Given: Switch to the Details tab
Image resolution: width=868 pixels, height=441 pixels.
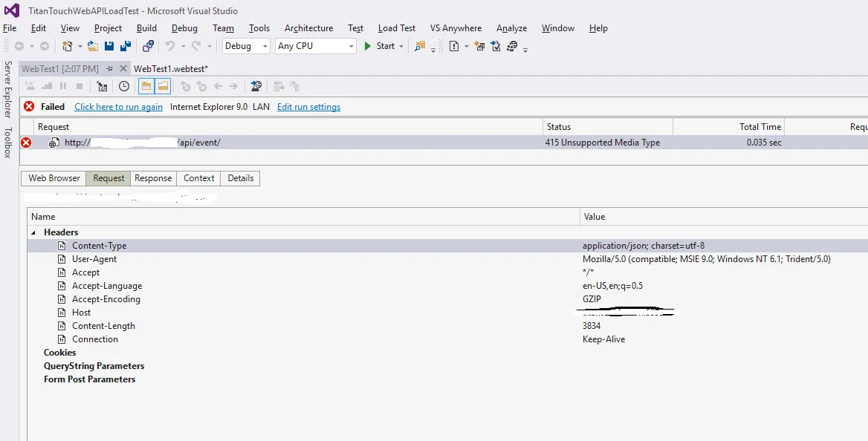Looking at the screenshot, I should pyautogui.click(x=241, y=178).
